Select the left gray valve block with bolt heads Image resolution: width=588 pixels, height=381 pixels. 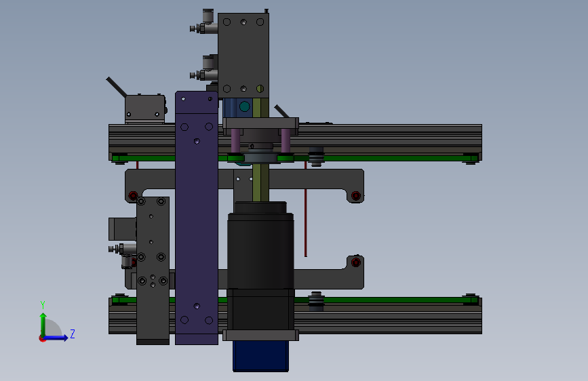click(x=153, y=270)
